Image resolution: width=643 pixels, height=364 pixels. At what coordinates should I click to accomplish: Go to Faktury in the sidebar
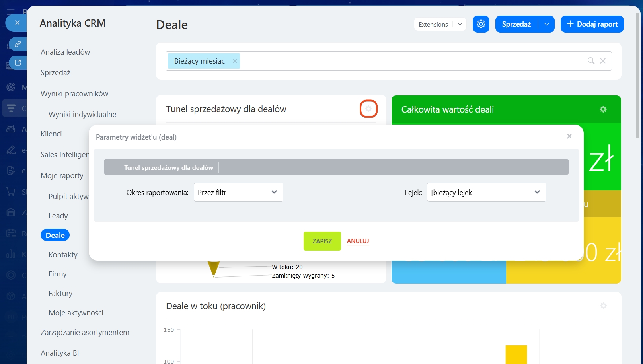[x=60, y=294]
